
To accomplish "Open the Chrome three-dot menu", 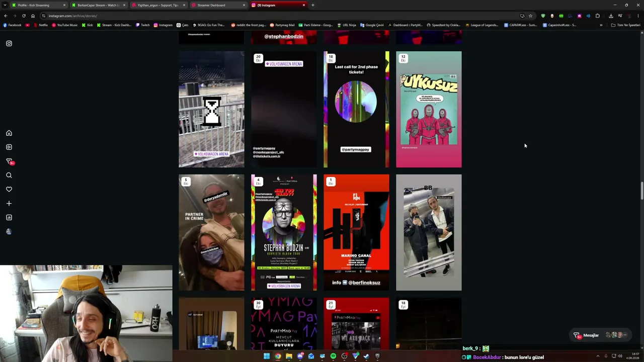I will point(638,16).
